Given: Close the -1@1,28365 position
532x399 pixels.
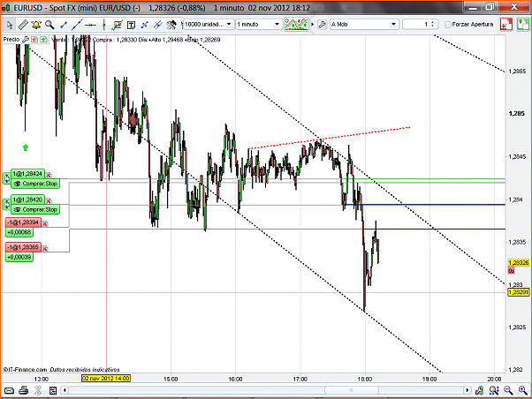Looking at the screenshot, I should [45, 248].
